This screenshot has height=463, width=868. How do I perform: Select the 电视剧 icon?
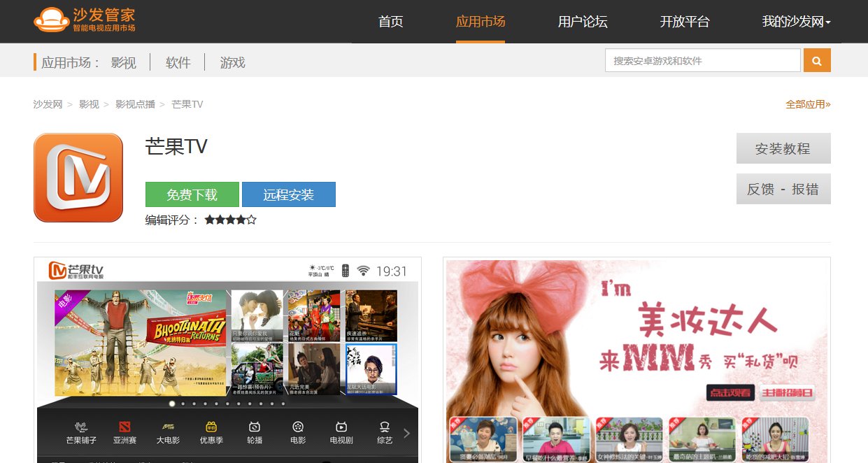(x=341, y=427)
